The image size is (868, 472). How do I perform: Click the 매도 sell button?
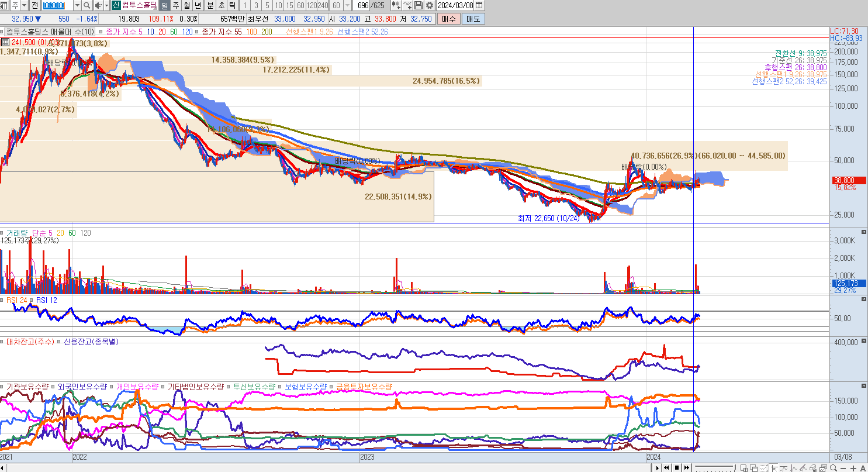click(472, 19)
